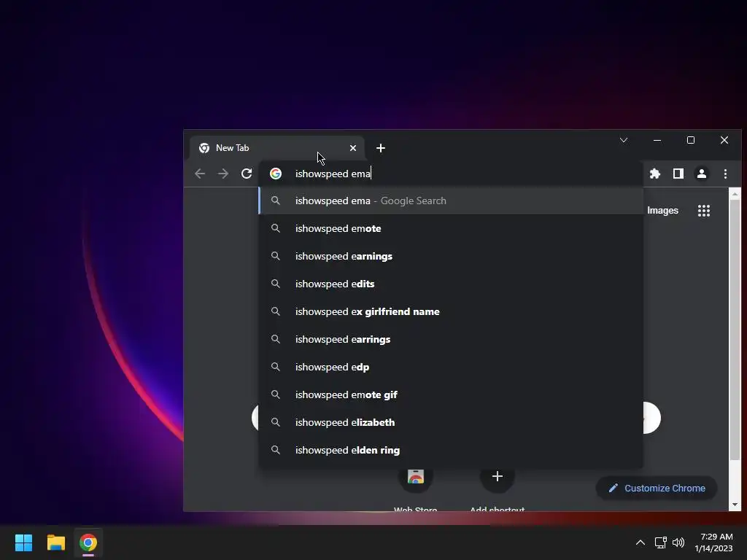
Task: Open the network status tray icon
Action: (661, 542)
